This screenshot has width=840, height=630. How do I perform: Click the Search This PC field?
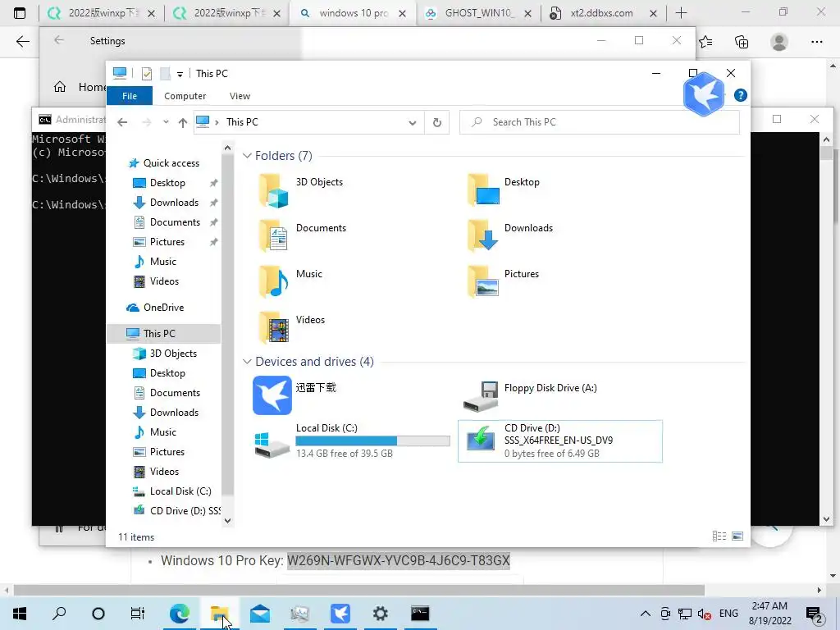coord(600,122)
